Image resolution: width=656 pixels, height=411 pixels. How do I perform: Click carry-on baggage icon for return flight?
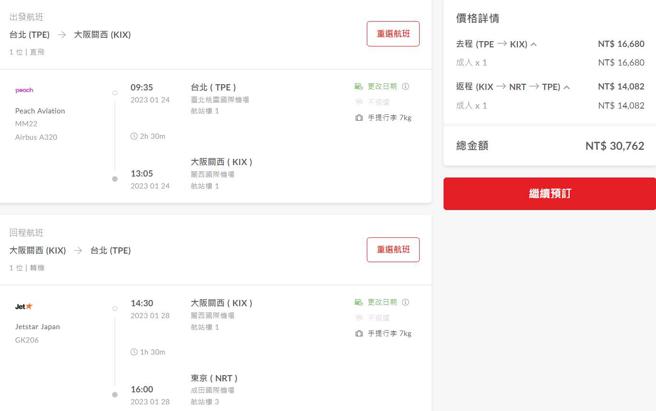(x=359, y=334)
